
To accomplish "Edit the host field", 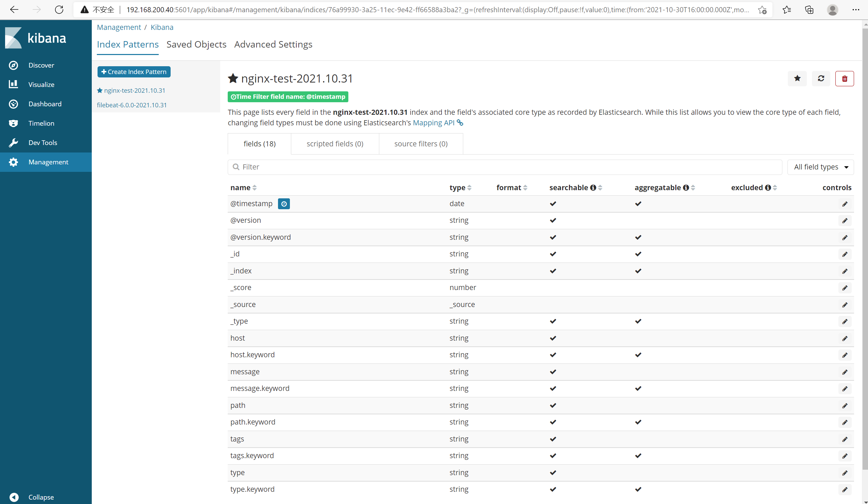I will [x=845, y=338].
